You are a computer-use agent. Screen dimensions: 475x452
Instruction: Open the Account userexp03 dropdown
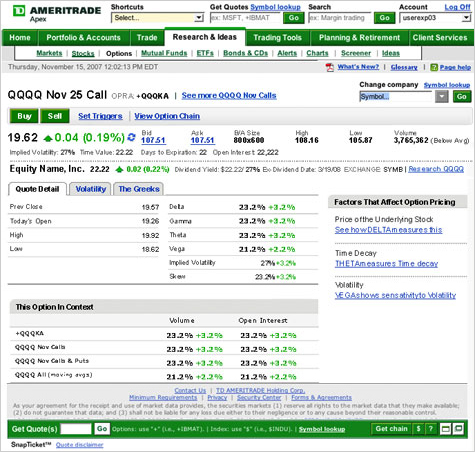click(435, 18)
